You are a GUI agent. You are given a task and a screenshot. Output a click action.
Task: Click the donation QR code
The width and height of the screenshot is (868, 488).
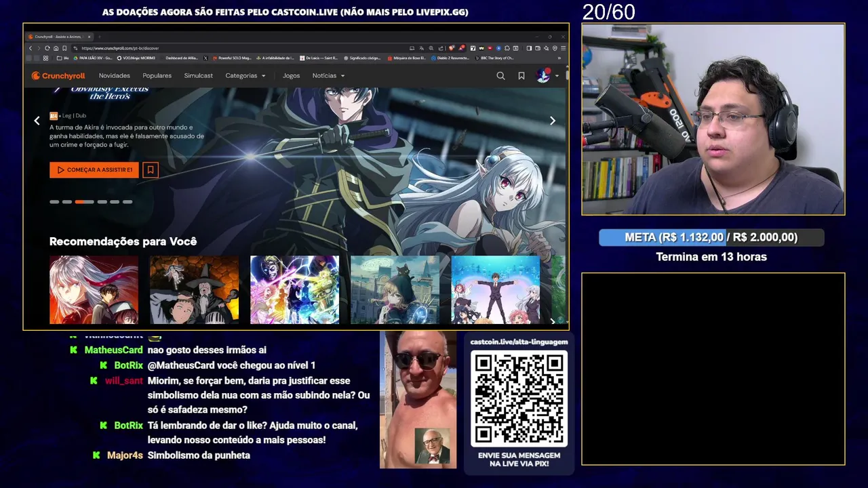click(519, 399)
